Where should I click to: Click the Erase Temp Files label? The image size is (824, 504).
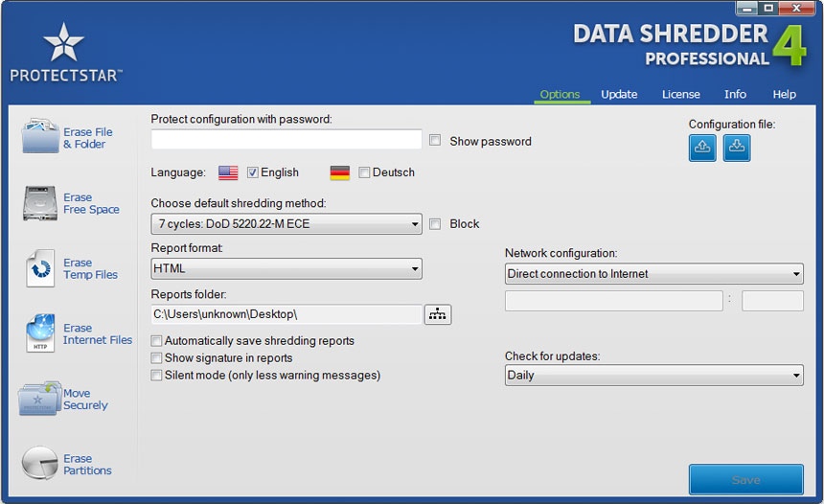click(90, 268)
